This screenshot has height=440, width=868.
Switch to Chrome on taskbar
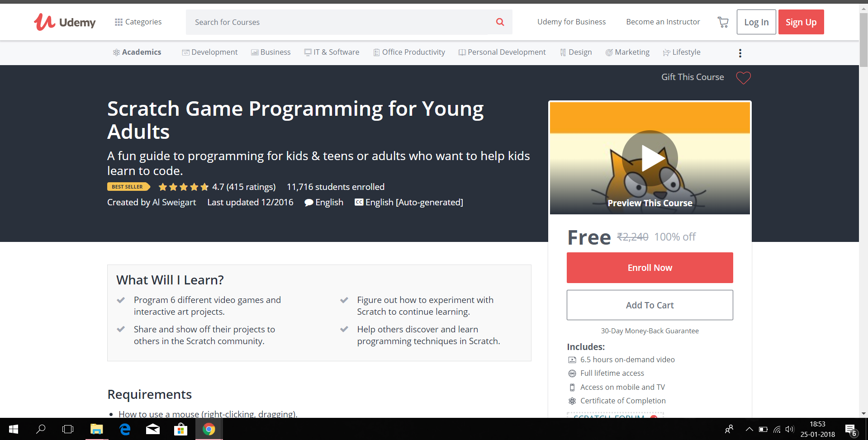(x=209, y=429)
